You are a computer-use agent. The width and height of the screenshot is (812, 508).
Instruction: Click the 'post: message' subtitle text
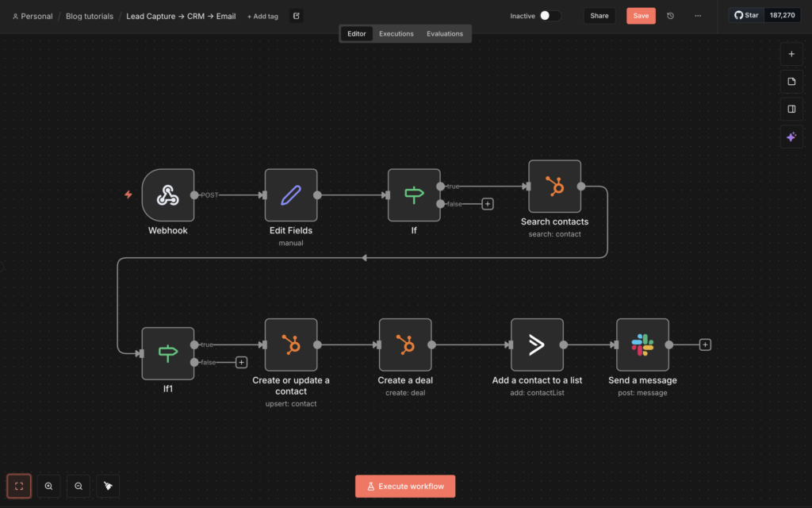[642, 393]
